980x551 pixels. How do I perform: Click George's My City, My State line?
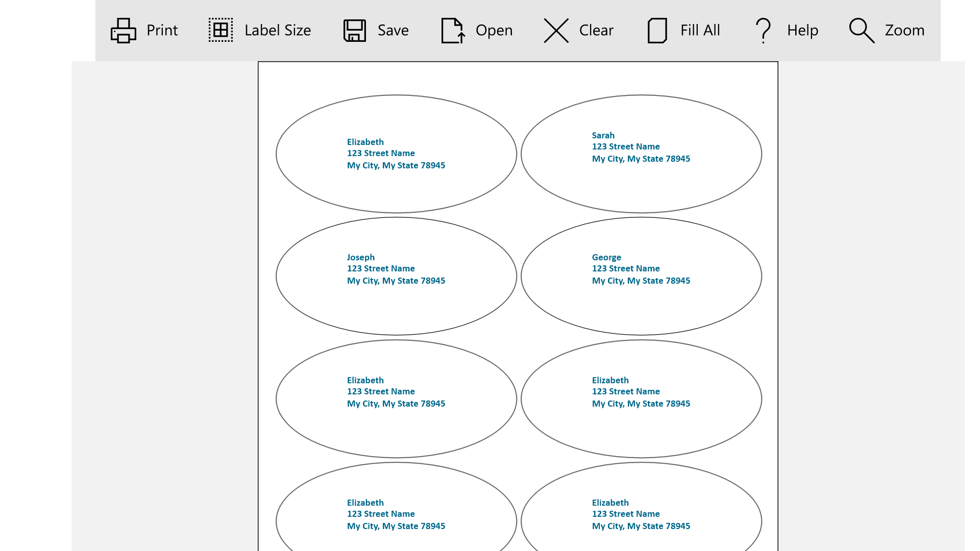pos(641,281)
